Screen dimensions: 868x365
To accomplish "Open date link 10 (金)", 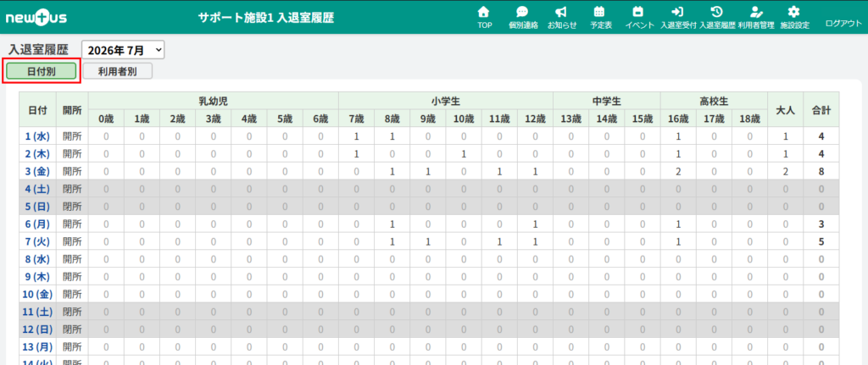I will tap(38, 294).
